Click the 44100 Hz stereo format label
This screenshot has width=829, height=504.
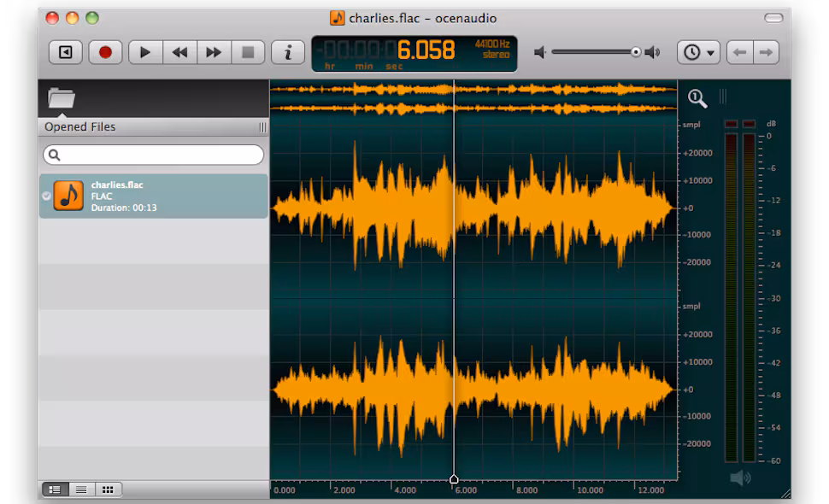click(x=492, y=50)
